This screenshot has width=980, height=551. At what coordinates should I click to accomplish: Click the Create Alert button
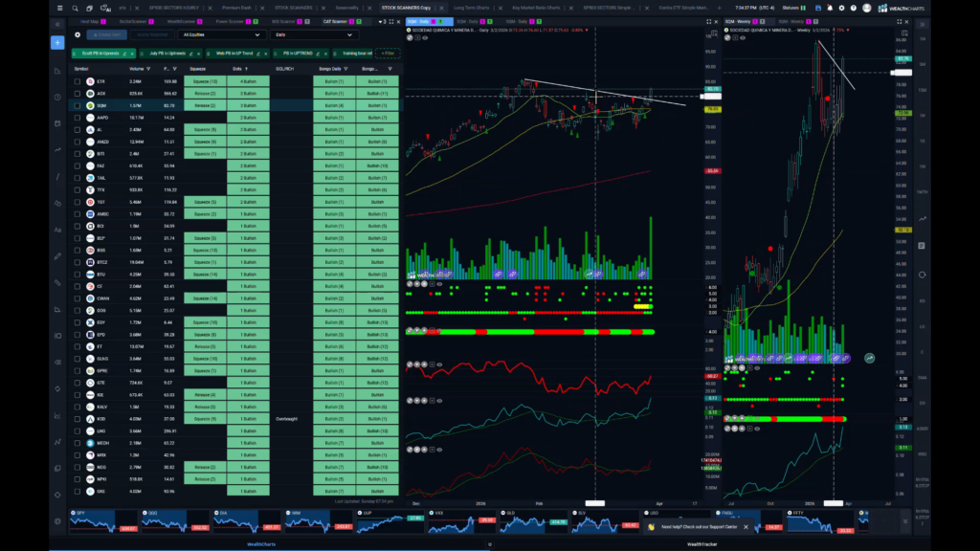point(108,33)
